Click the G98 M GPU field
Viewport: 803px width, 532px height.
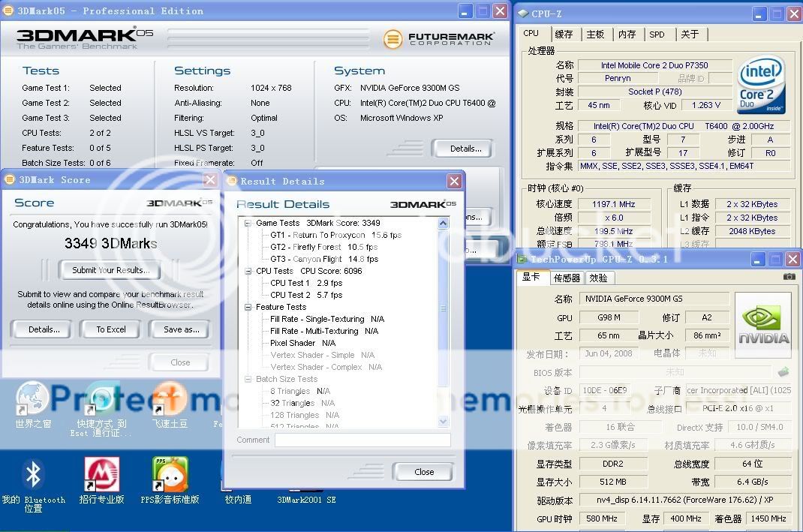click(x=609, y=317)
